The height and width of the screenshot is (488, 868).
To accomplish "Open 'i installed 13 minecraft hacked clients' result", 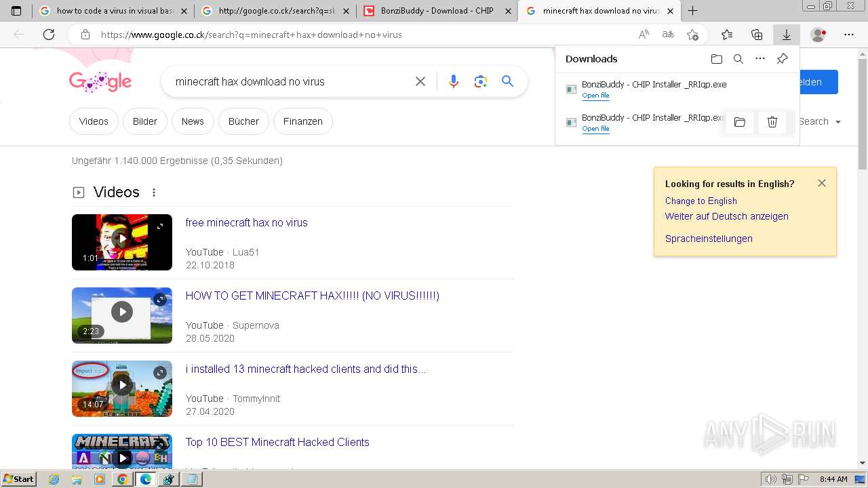I will tap(306, 369).
